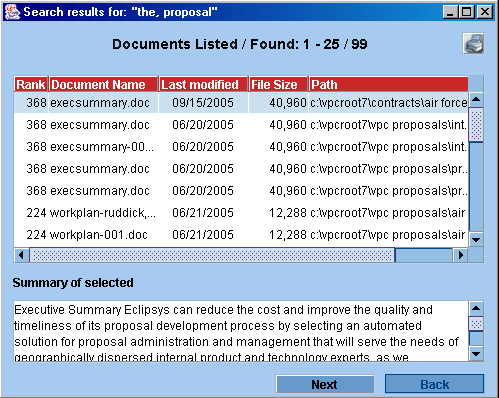Click results table scroll down arrow

[x=476, y=239]
